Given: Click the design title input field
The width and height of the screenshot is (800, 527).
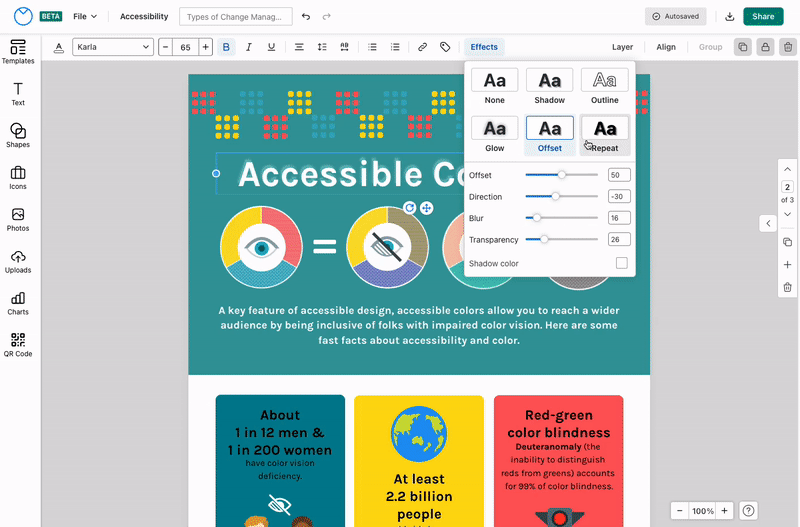Looking at the screenshot, I should coord(236,16).
